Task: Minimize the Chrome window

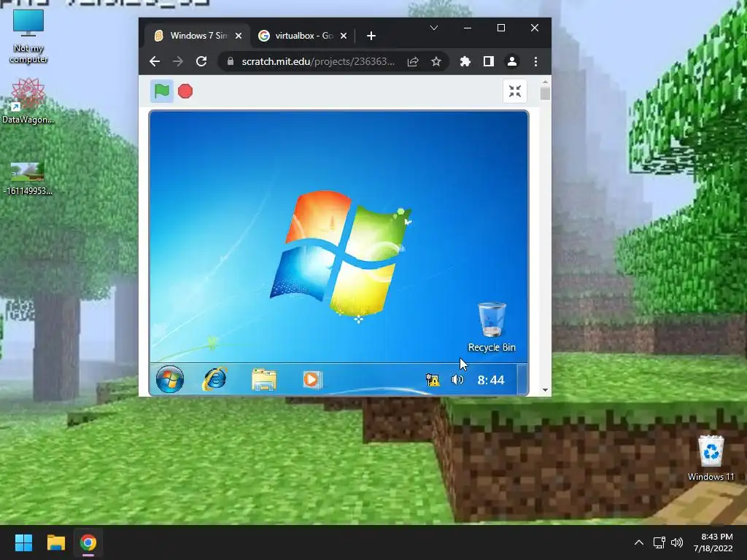Action: [x=468, y=28]
